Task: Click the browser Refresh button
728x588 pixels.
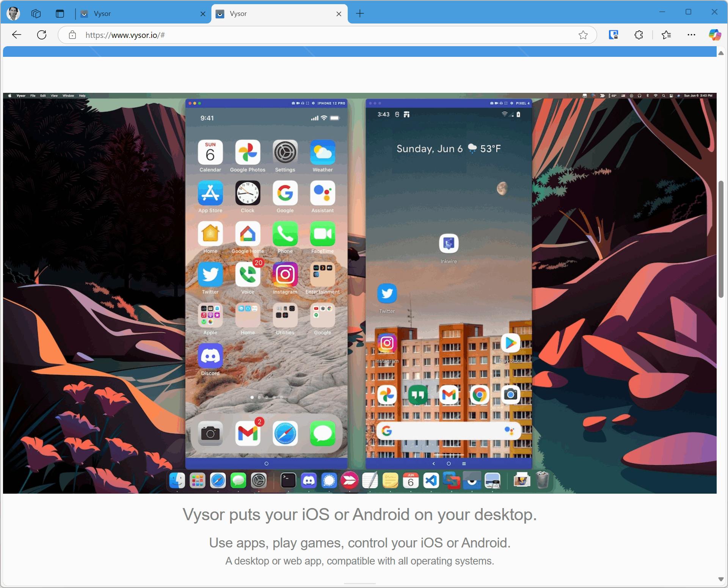Action: click(x=42, y=35)
